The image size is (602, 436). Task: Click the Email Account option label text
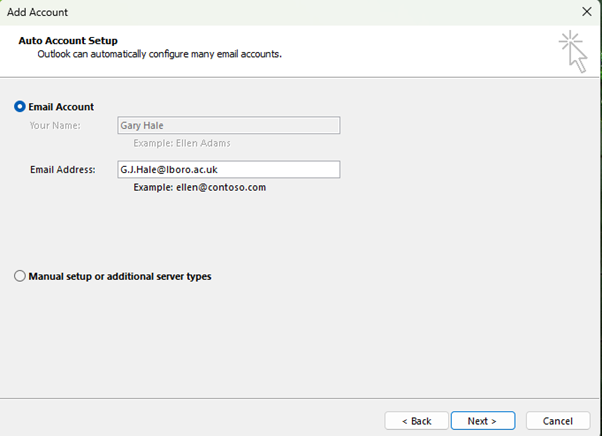click(x=62, y=107)
